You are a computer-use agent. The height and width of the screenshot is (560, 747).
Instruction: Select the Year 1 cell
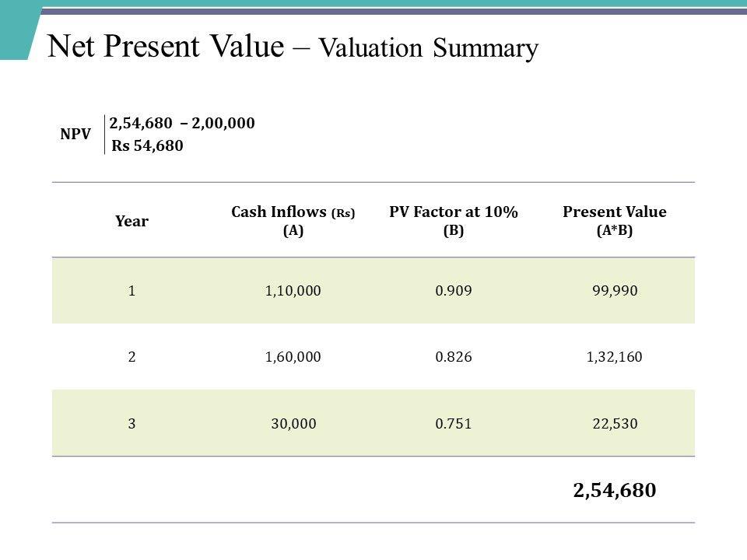click(x=132, y=290)
